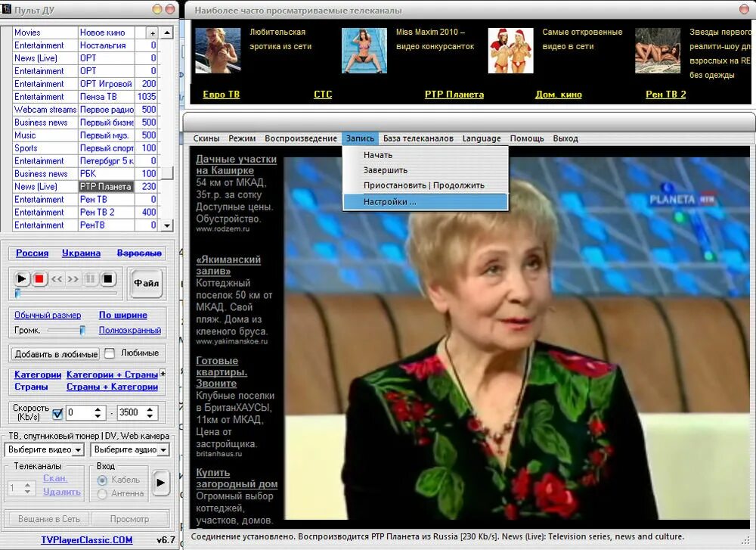Open Настройки ... in Запись menu
The height and width of the screenshot is (550, 756).
tap(425, 202)
